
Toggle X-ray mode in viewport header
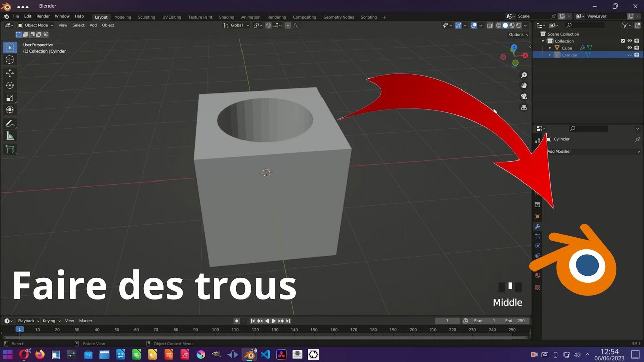[490, 25]
